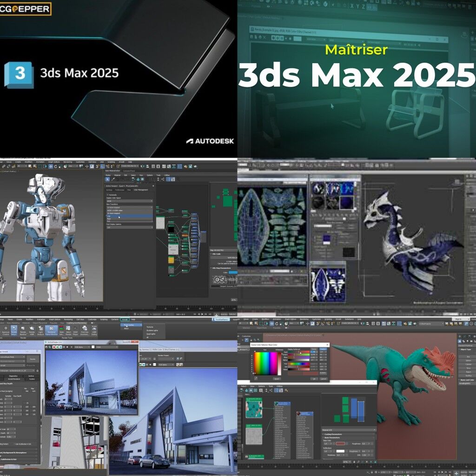Select Skydome Lights in the Flush Caches submenu
The height and width of the screenshot is (476, 476).
(152, 331)
